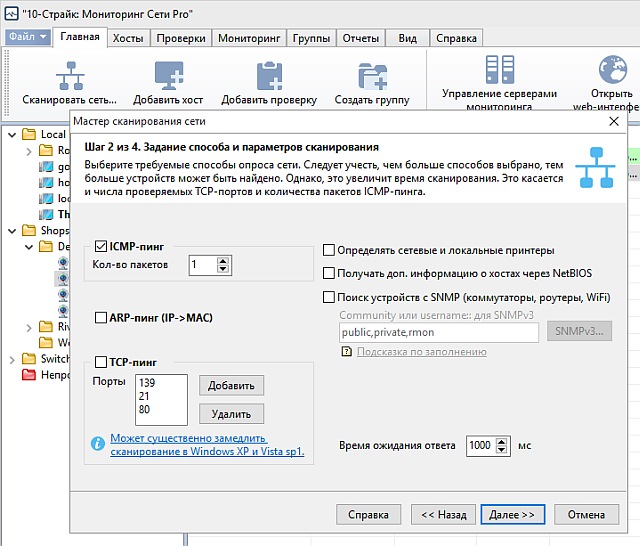Screen dimensions: 640x546
Task: Open the Справка ribbon tab
Action: click(456, 38)
